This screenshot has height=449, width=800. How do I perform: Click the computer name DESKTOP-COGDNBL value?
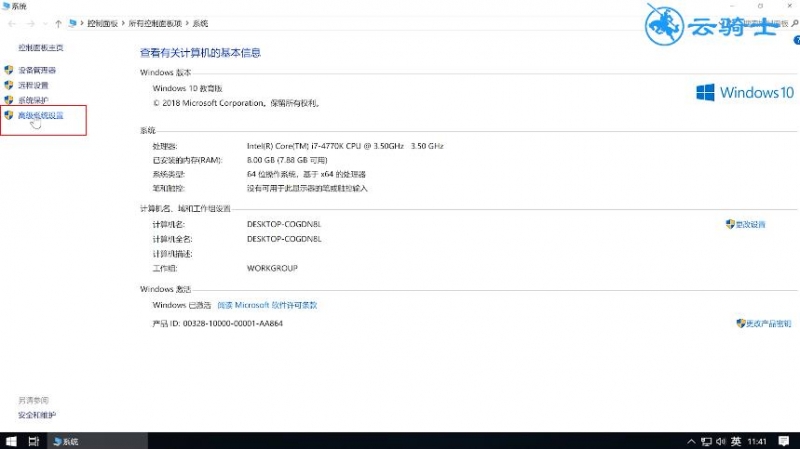(284, 224)
